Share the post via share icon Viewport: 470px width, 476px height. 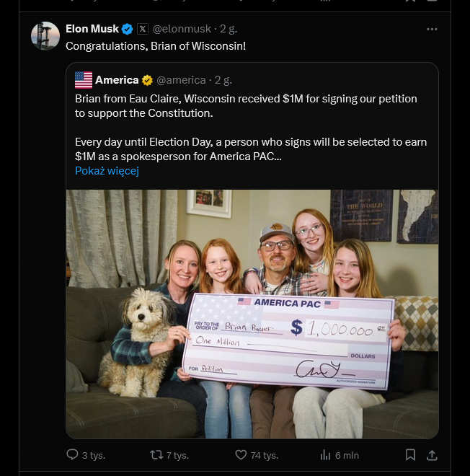click(x=432, y=455)
